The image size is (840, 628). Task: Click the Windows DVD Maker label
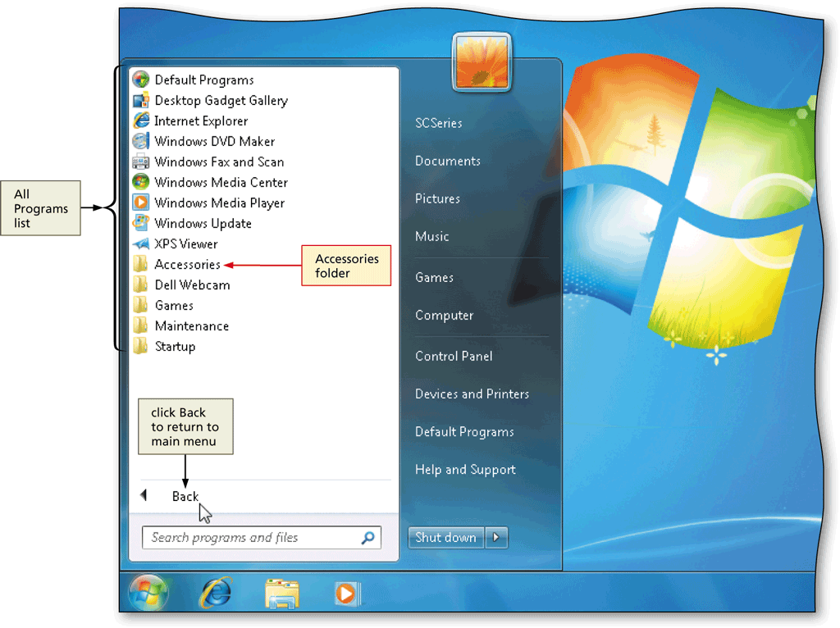[x=215, y=141]
